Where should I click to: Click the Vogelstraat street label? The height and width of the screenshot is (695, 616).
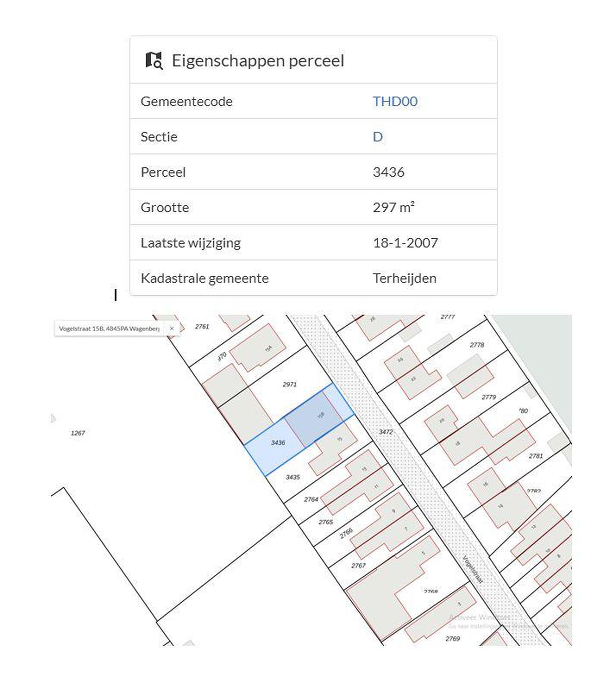click(473, 569)
